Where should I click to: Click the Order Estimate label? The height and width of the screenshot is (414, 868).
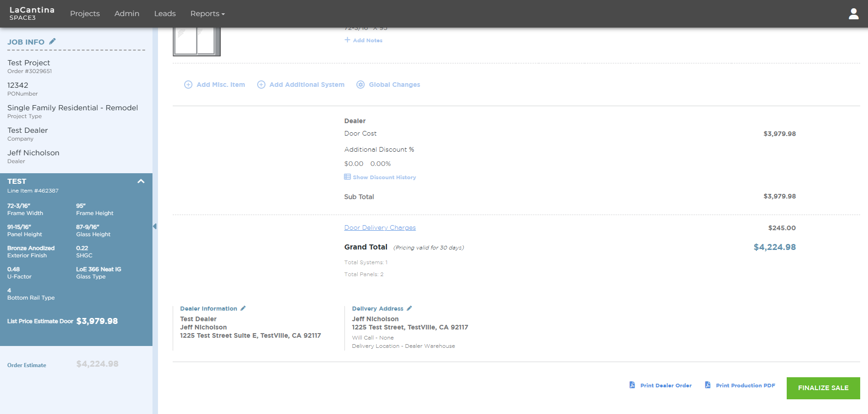point(27,365)
